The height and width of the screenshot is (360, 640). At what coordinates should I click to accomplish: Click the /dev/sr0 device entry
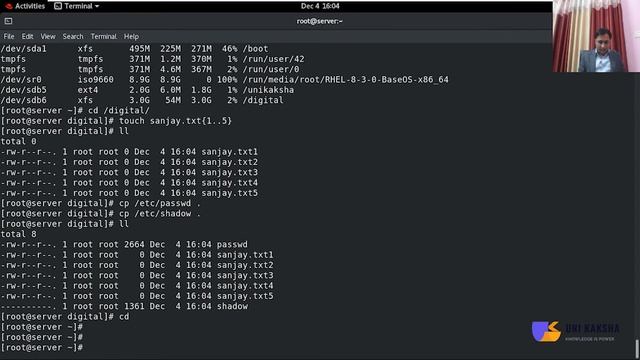coord(21,80)
